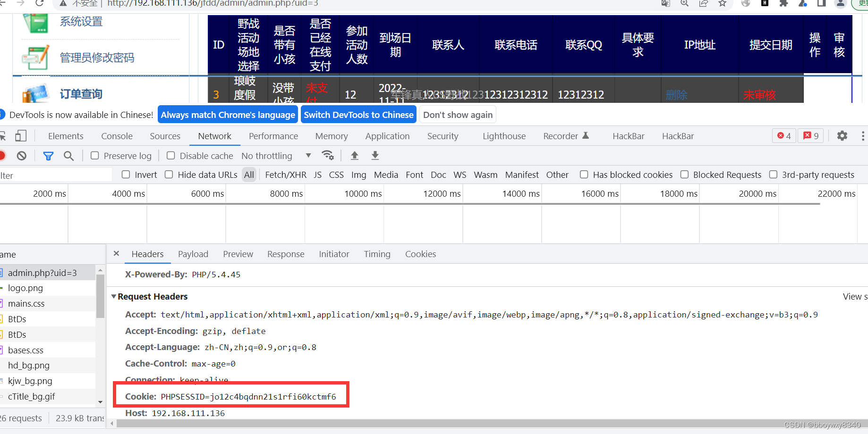The width and height of the screenshot is (868, 434).
Task: Select logo.png request
Action: coord(47,288)
